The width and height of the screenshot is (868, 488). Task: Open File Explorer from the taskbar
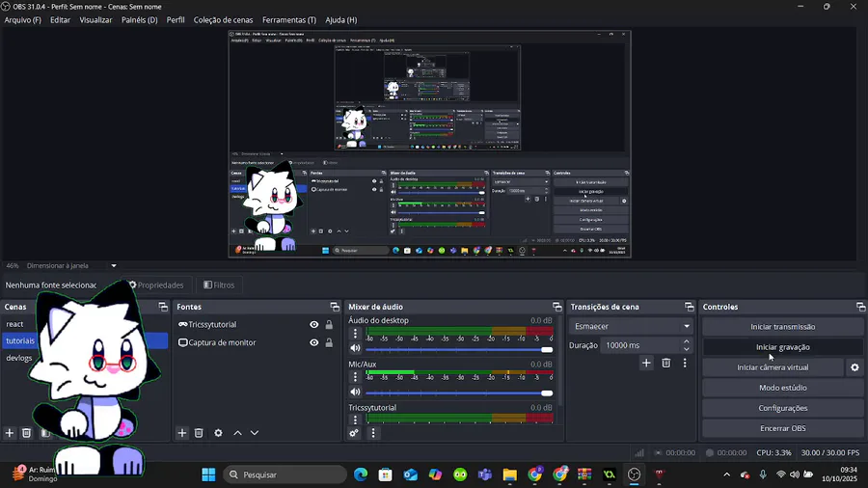click(x=510, y=474)
